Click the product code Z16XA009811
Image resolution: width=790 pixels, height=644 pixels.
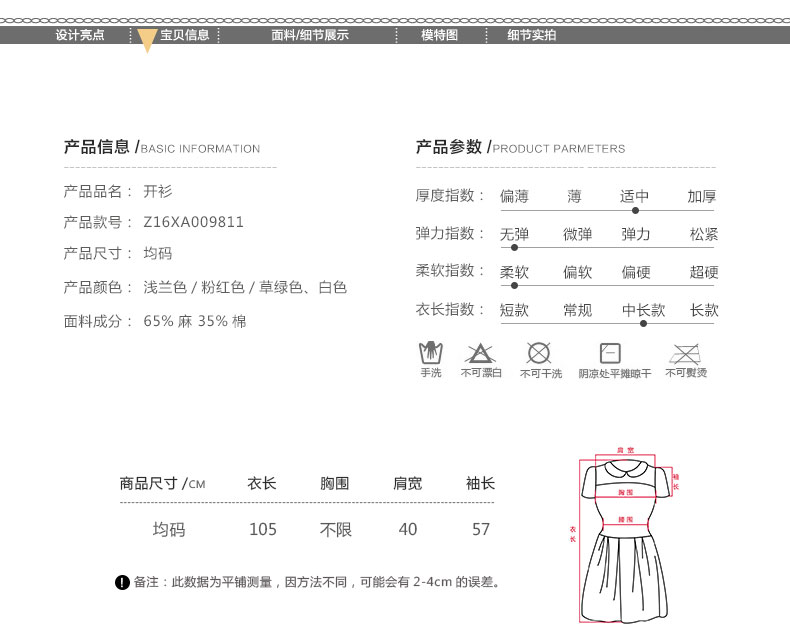click(x=194, y=222)
